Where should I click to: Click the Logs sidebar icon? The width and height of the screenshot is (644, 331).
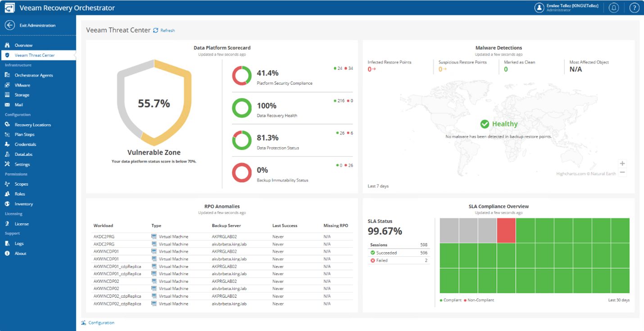(7, 243)
